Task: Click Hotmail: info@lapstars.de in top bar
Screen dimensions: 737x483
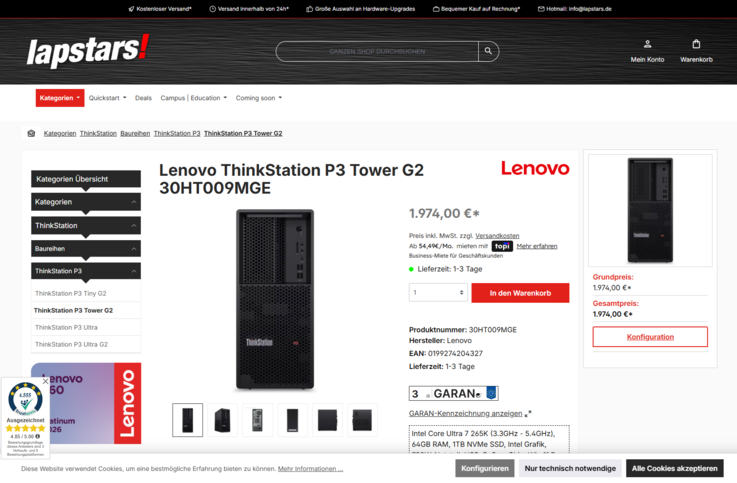Action: [x=575, y=9]
